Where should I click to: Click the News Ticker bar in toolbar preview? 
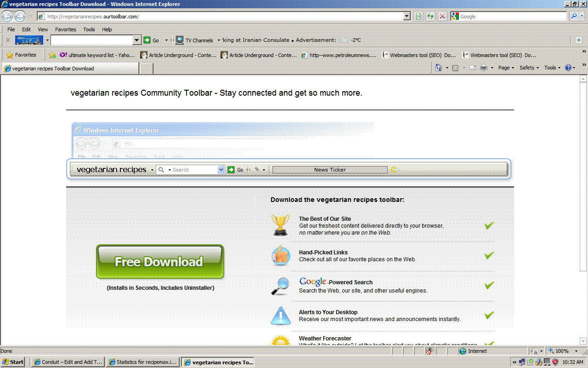click(x=330, y=170)
